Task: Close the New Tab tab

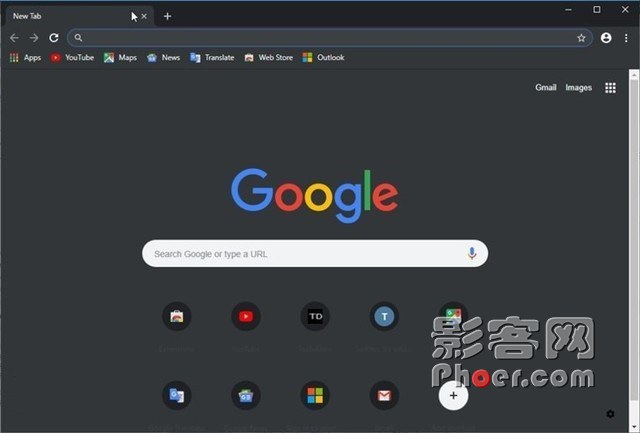Action: pyautogui.click(x=144, y=16)
